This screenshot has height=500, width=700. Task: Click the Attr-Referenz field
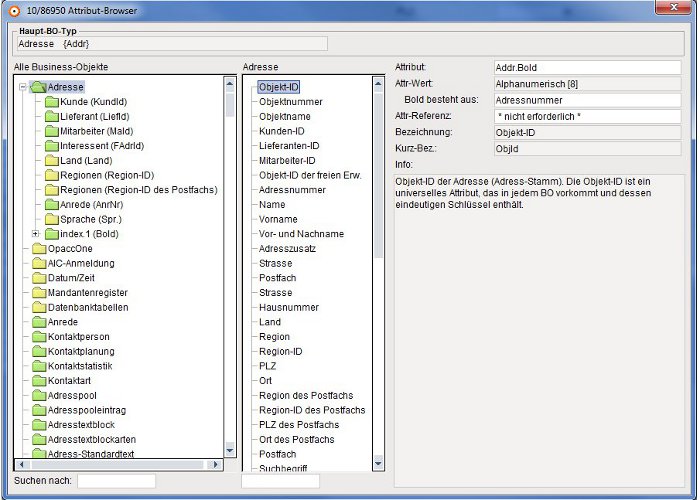pos(588,117)
